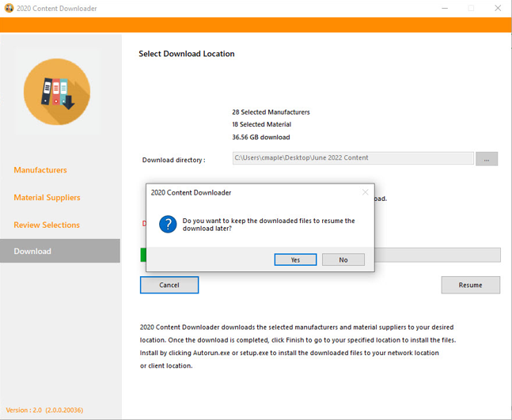Click Yes to keep downloaded files
The height and width of the screenshot is (420, 512).
pos(295,259)
